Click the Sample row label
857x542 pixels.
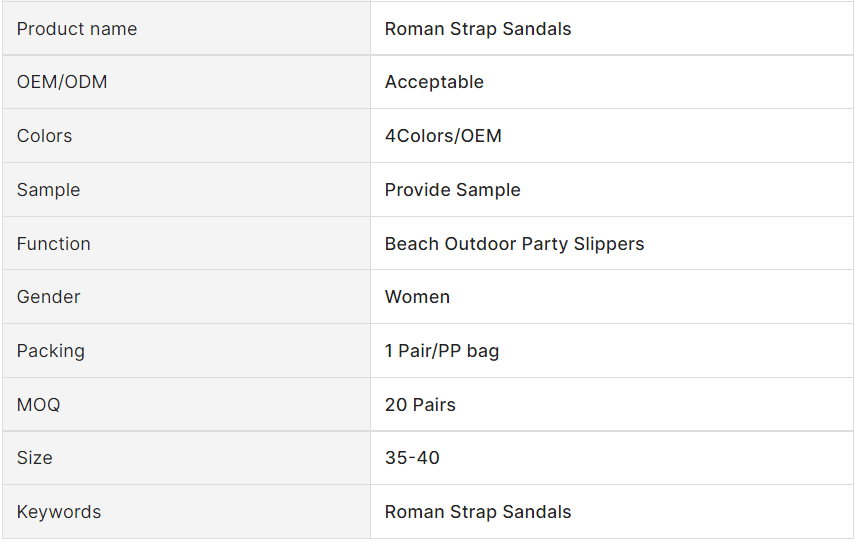point(48,190)
